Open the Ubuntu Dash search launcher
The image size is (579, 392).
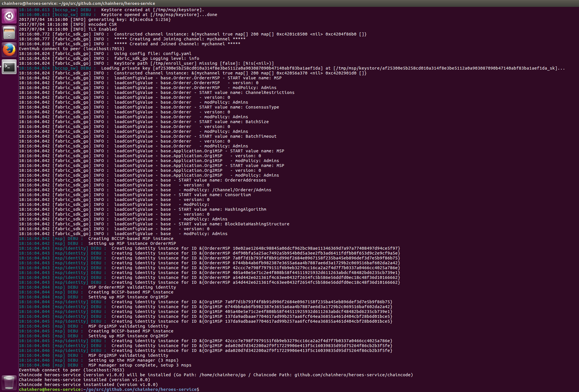pos(9,16)
